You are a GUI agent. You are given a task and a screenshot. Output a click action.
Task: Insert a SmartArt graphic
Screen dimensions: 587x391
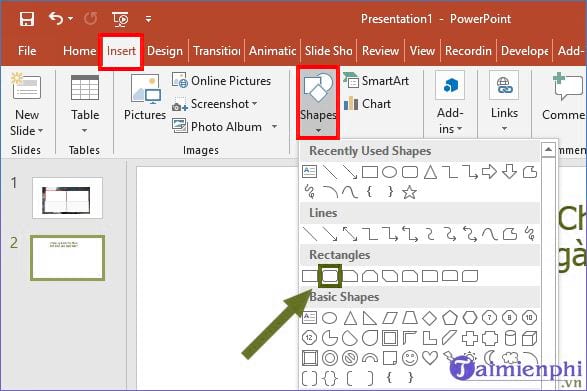pos(376,81)
